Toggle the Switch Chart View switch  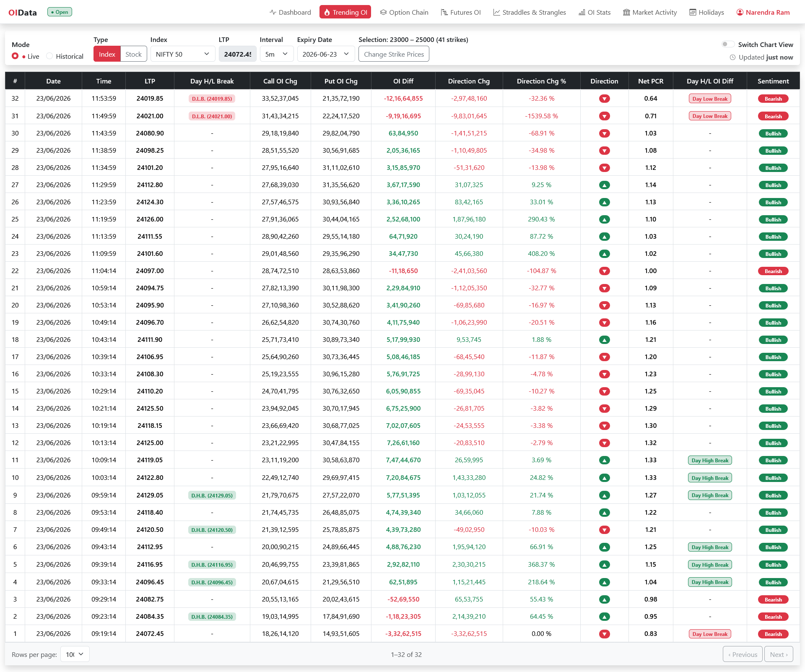728,44
